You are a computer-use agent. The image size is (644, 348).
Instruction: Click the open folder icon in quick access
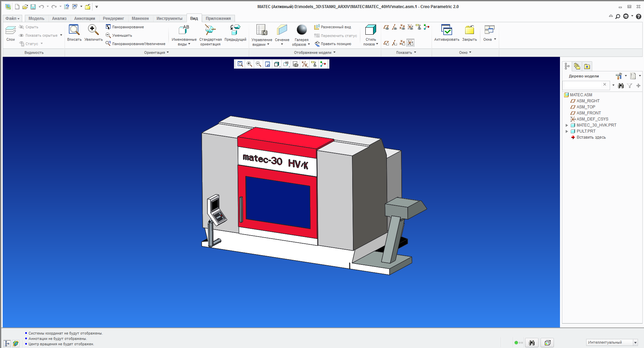click(25, 7)
